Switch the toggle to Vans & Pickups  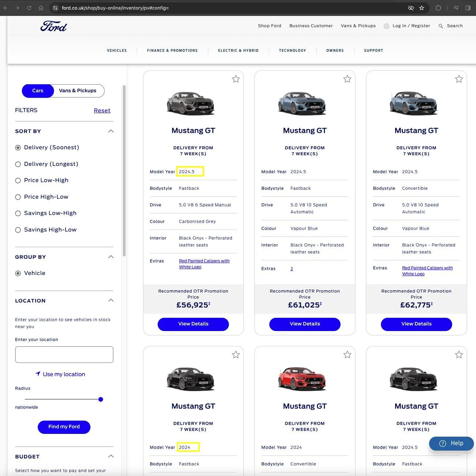click(x=78, y=91)
